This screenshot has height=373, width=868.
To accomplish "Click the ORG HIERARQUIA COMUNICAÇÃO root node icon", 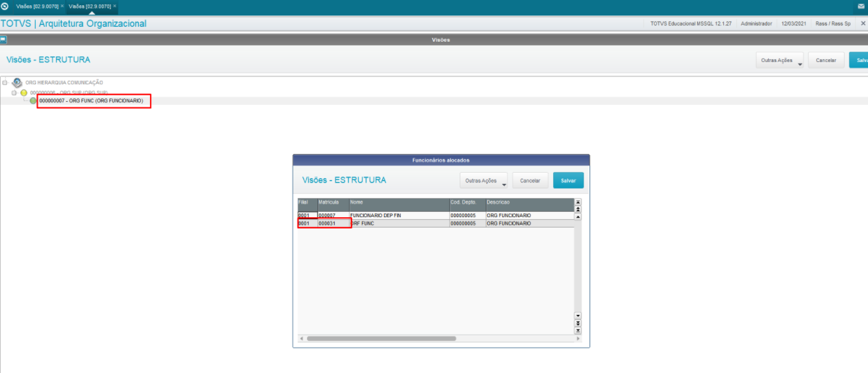I will pos(17,83).
